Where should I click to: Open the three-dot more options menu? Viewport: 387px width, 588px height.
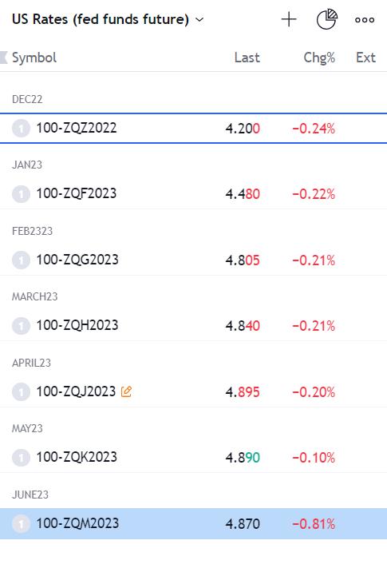(365, 19)
